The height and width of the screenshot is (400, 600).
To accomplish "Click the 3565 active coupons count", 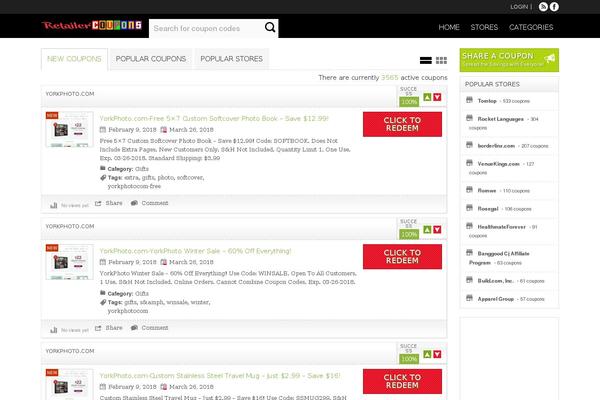I will [x=390, y=77].
